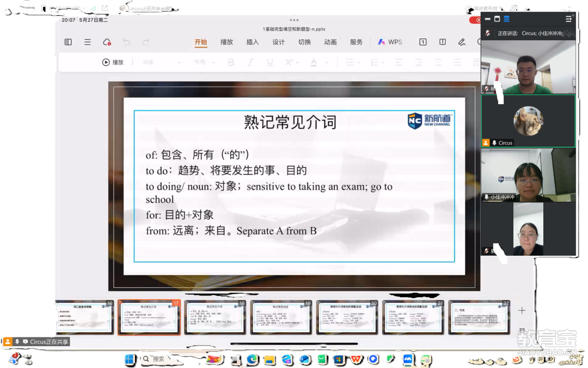588x368 pixels.
Task: Open Microsoft Store from the taskbar
Action: point(339,360)
